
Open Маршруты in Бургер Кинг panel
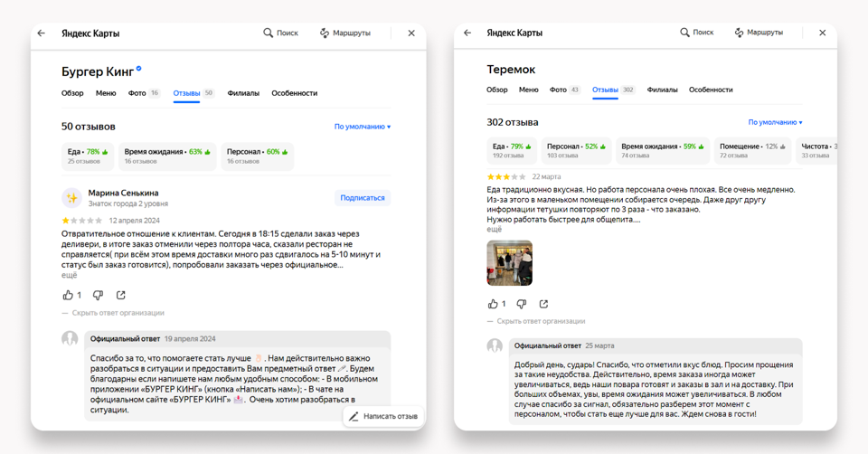tap(345, 33)
